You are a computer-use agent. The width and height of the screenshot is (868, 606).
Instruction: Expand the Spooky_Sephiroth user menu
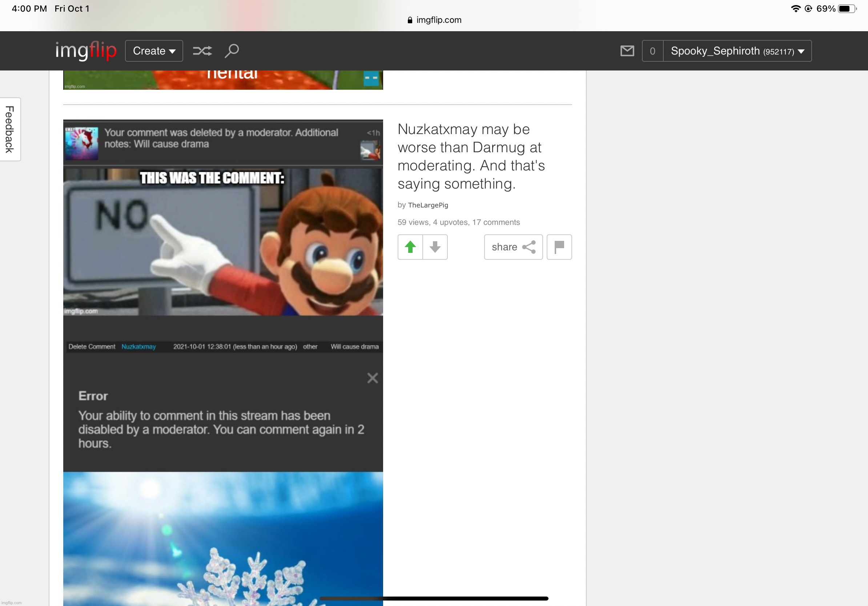click(x=737, y=51)
